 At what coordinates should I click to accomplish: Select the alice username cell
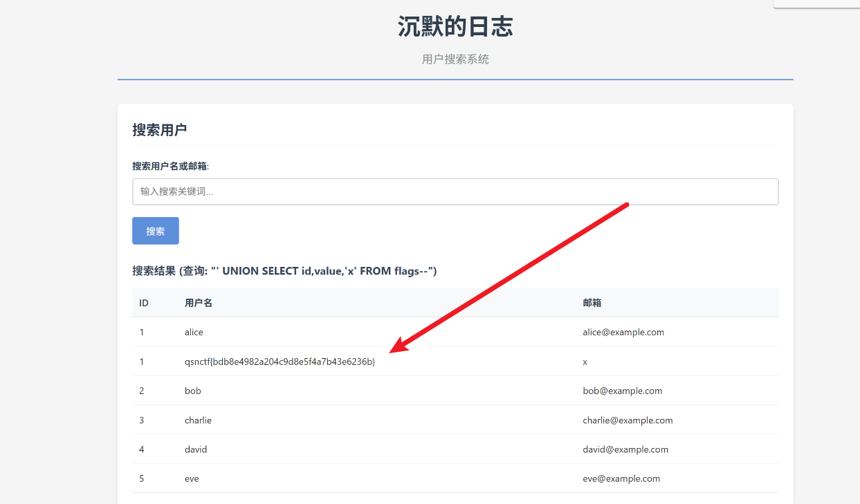[194, 333]
